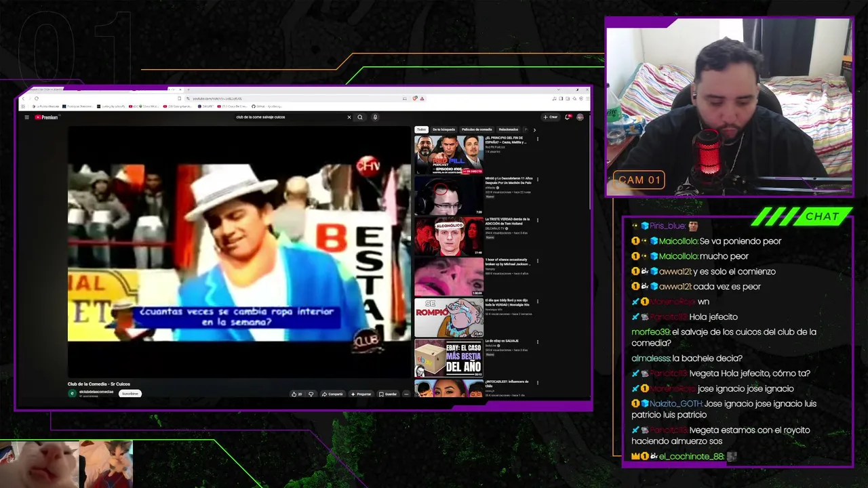Screen dimensions: 868x488
Task: Run the search with the magnifier button
Action: pyautogui.click(x=360, y=117)
